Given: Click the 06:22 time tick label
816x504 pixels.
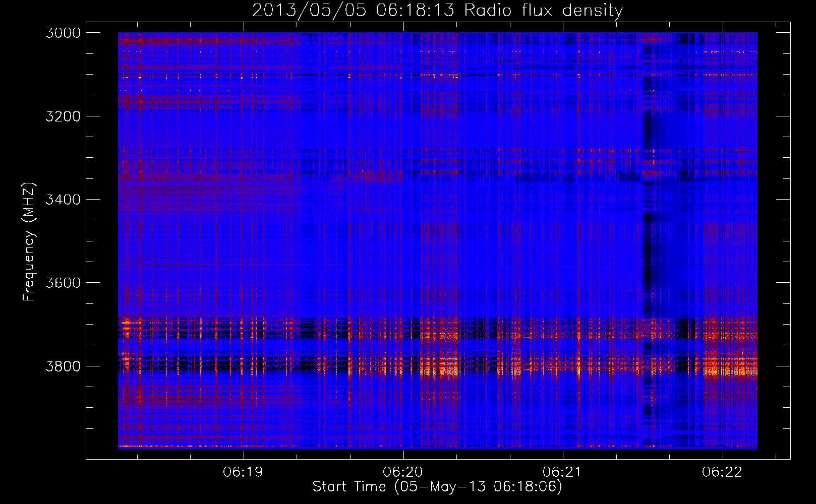Looking at the screenshot, I should 722,472.
